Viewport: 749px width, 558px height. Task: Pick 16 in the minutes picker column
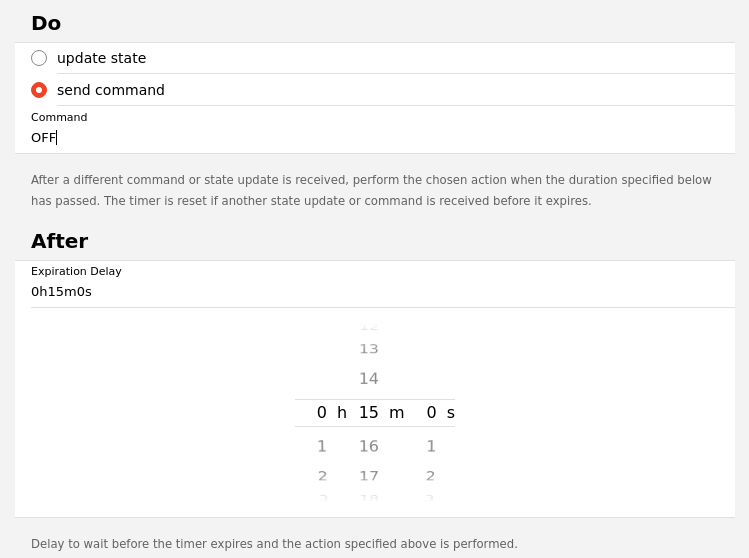(x=369, y=446)
